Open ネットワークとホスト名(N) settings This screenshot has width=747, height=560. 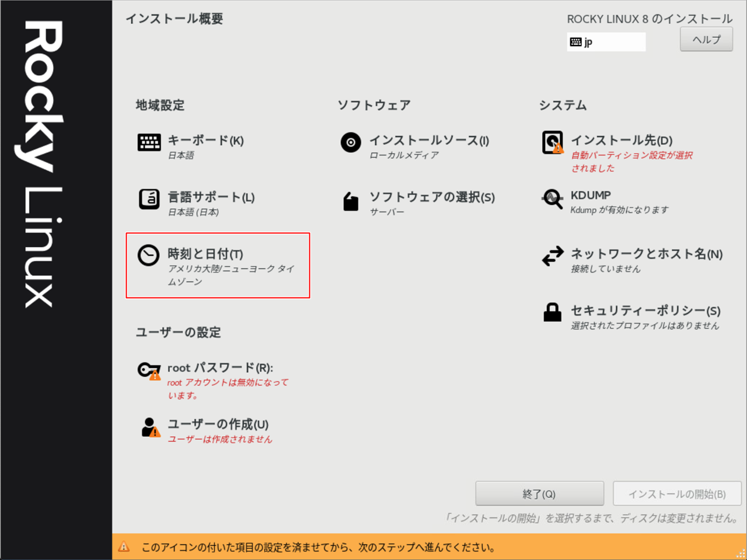[646, 254]
